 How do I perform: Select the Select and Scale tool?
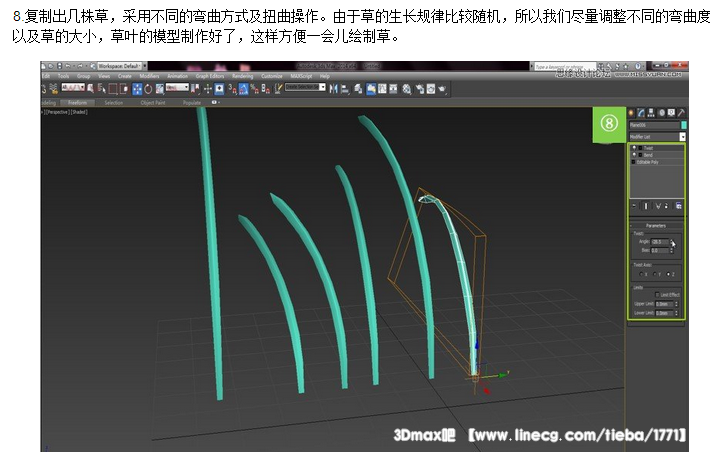coord(160,89)
